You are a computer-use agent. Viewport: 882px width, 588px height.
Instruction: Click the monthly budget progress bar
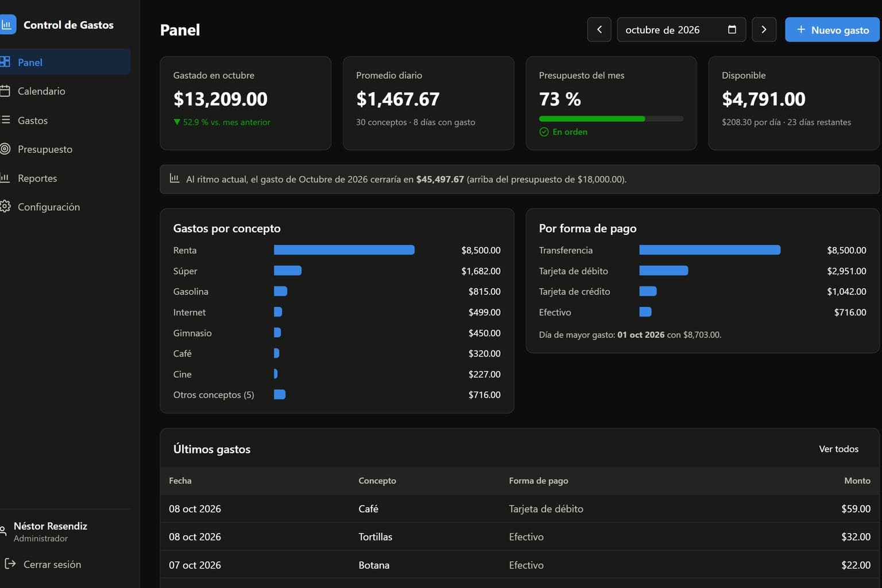[611, 119]
